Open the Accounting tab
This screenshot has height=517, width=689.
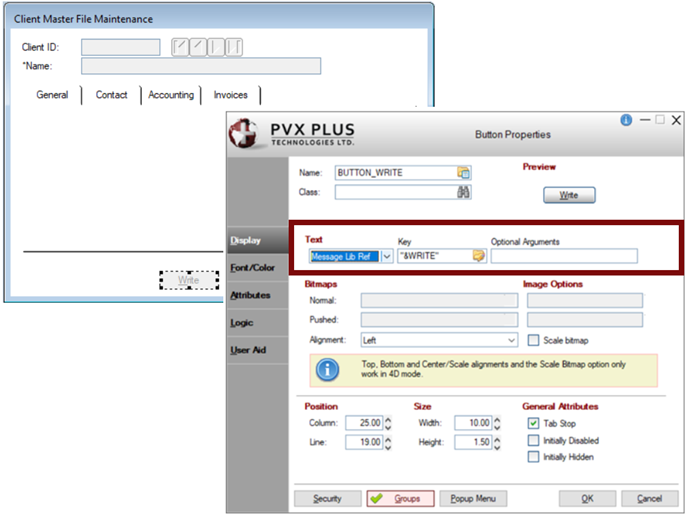click(x=171, y=95)
